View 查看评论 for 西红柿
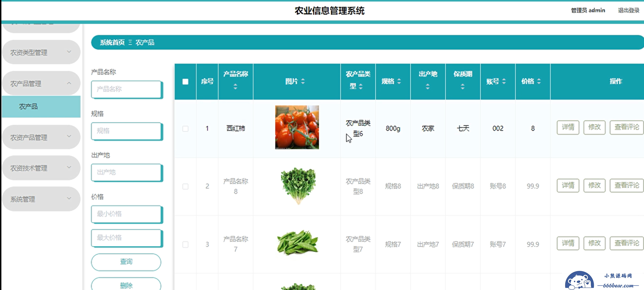The height and width of the screenshot is (290, 644). [627, 127]
